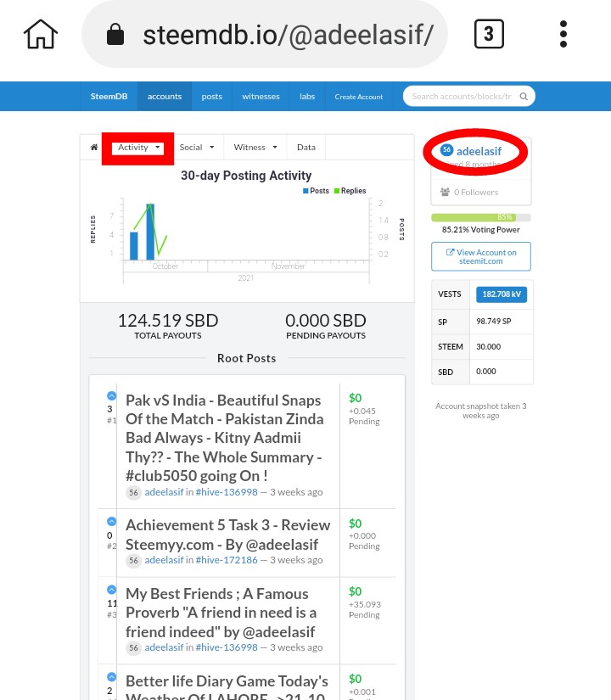Click reputation 56 badge under My Best Friends post
Screen dimensions: 611x700
click(133, 648)
